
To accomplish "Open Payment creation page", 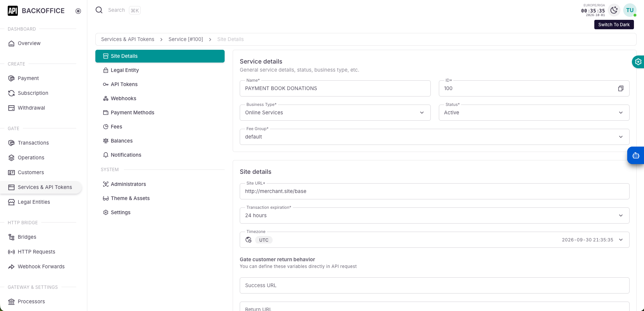I will tap(28, 78).
